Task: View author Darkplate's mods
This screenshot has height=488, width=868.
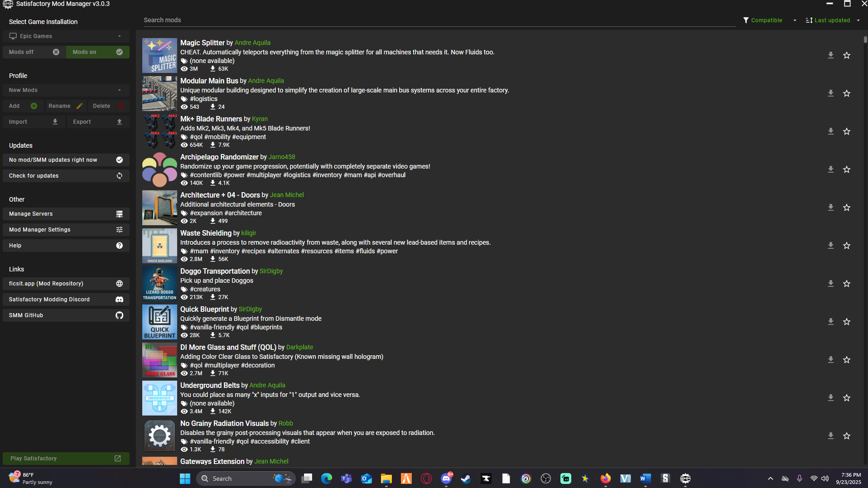Action: tap(299, 347)
